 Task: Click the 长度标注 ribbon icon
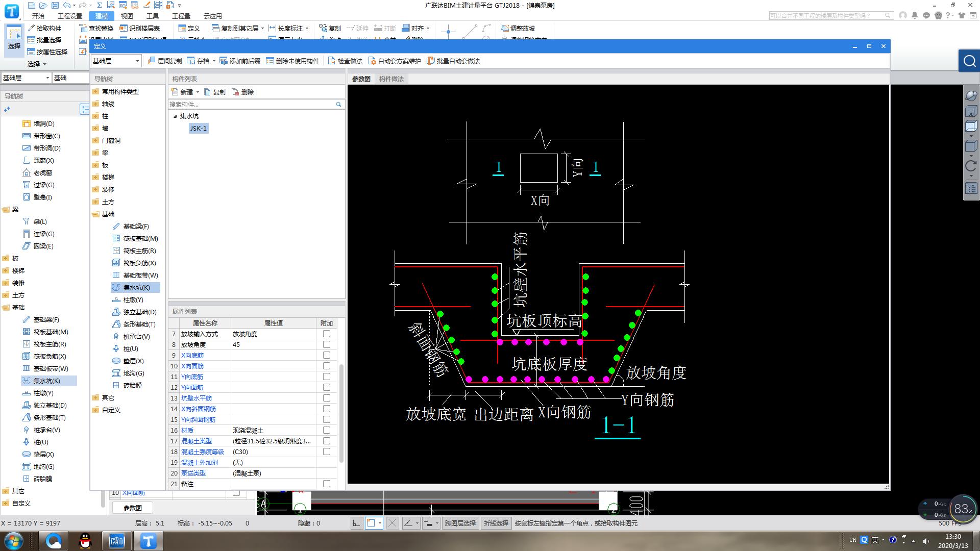pos(273,28)
